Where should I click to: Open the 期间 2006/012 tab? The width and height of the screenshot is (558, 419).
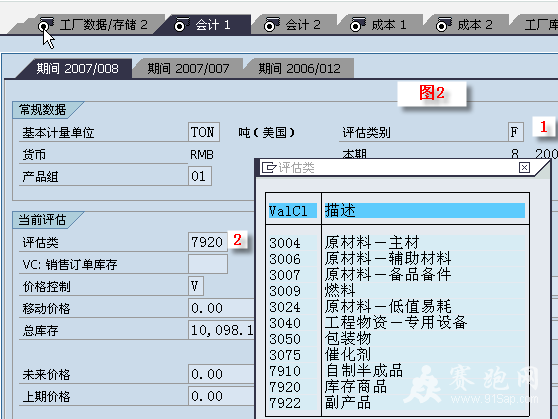click(x=299, y=68)
